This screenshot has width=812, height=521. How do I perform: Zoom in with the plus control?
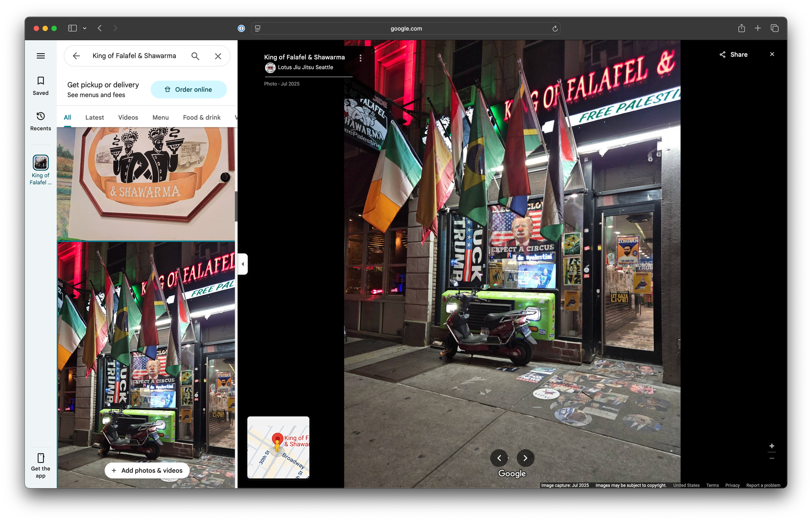point(772,446)
